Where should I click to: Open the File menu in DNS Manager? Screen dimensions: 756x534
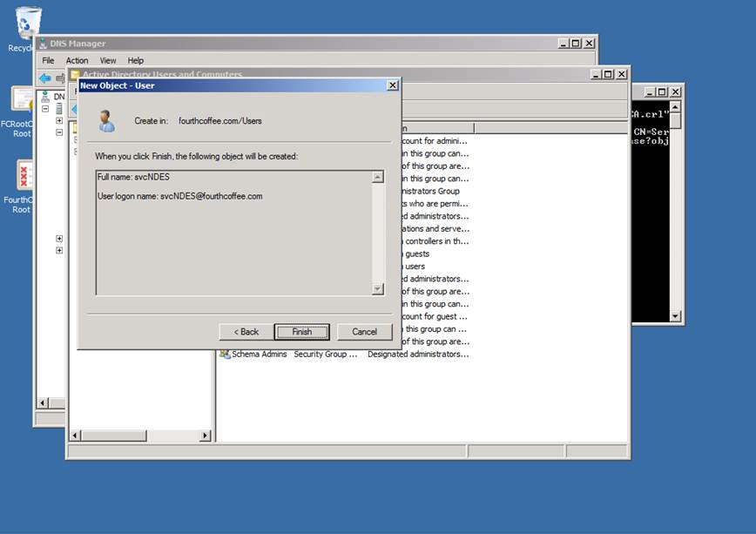tap(49, 61)
